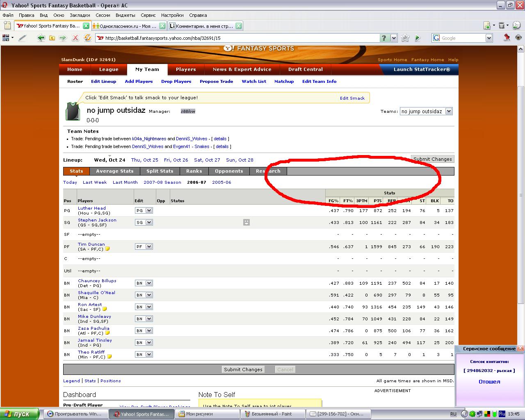This screenshot has height=420, width=525.
Task: Open the Teams dropdown
Action: tap(426, 111)
